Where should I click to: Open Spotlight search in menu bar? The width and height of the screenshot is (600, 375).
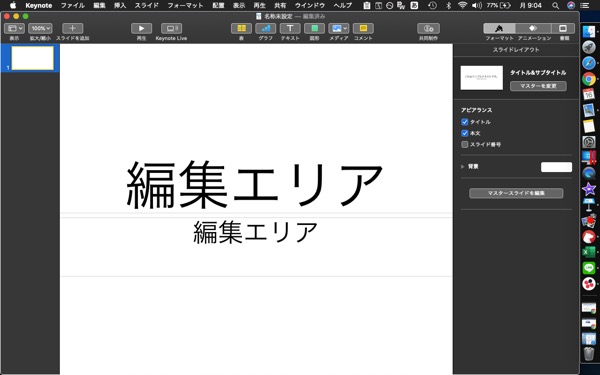click(555, 5)
